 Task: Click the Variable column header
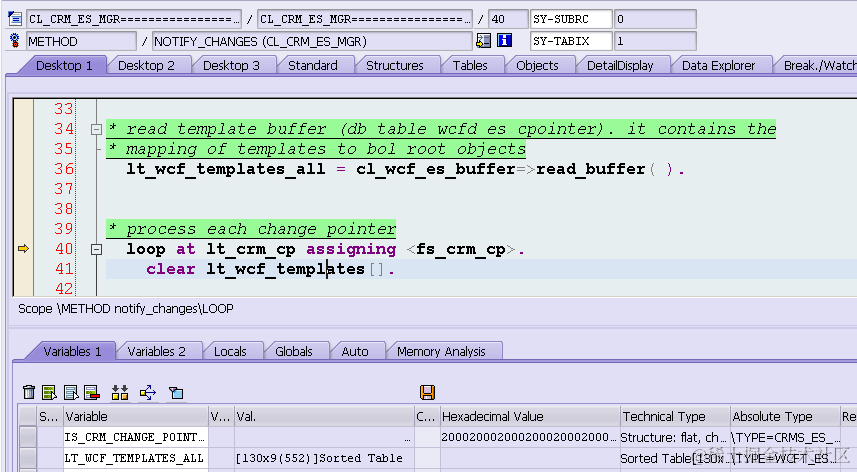[x=136, y=416]
